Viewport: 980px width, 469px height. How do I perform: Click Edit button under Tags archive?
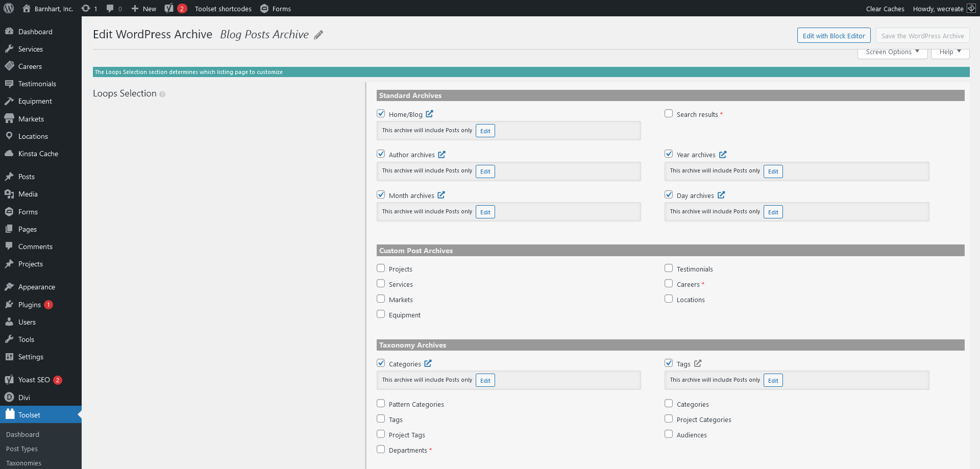[773, 380]
